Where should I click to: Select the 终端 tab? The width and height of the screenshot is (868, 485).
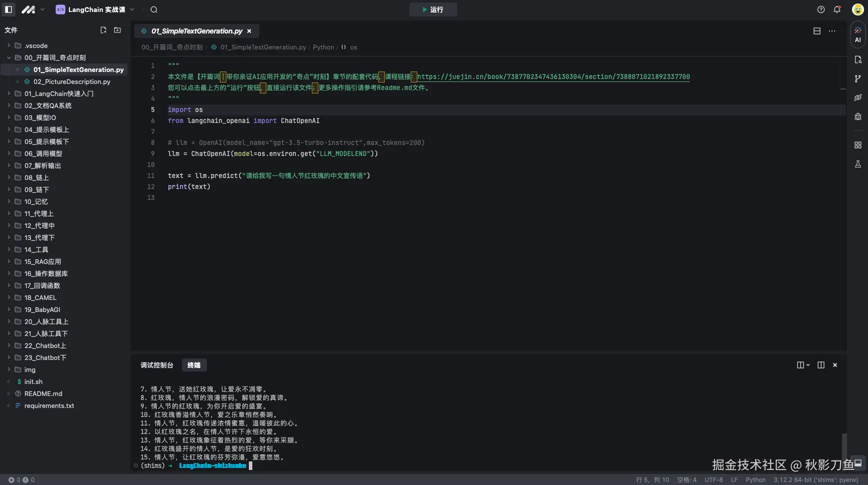pos(194,365)
